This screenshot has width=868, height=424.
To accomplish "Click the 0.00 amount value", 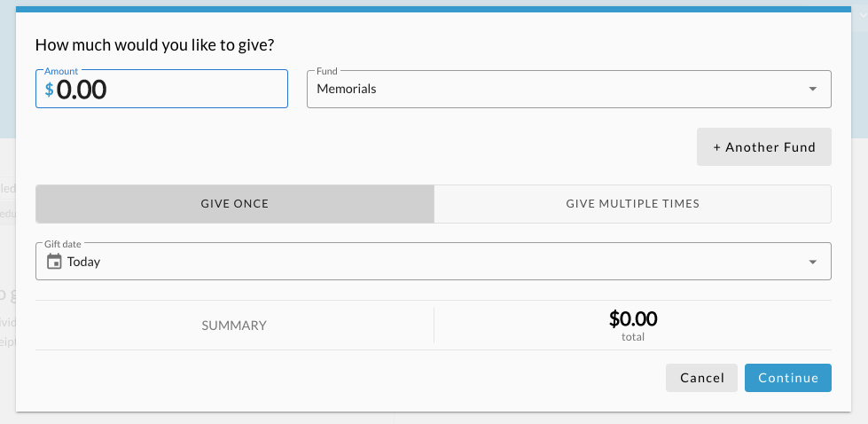I will coord(82,90).
